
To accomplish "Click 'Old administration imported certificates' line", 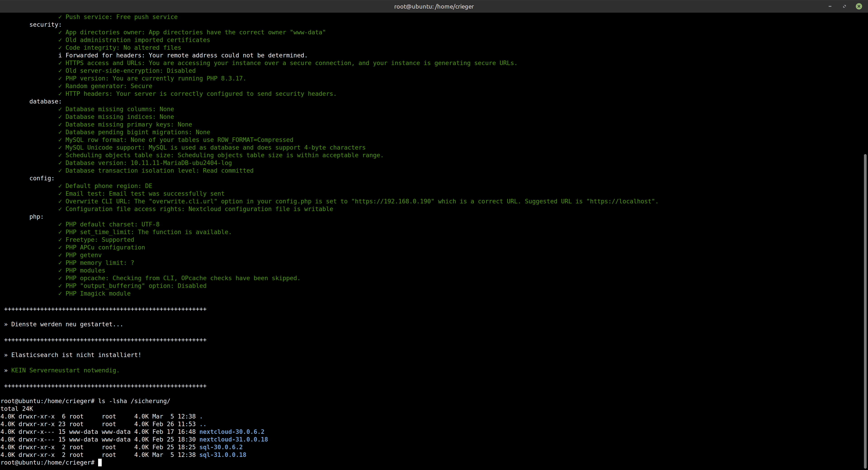I will pyautogui.click(x=134, y=40).
